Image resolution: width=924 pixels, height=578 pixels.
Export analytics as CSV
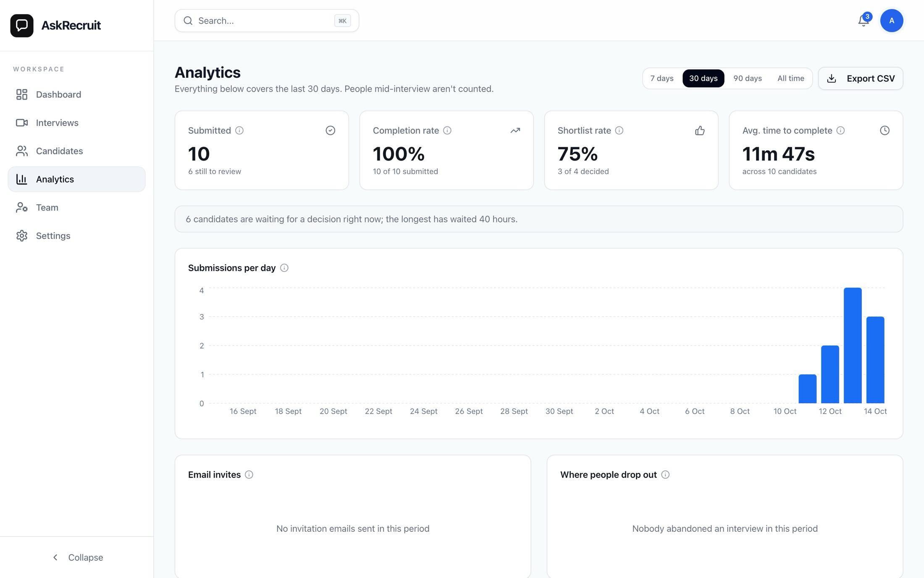[x=860, y=78]
